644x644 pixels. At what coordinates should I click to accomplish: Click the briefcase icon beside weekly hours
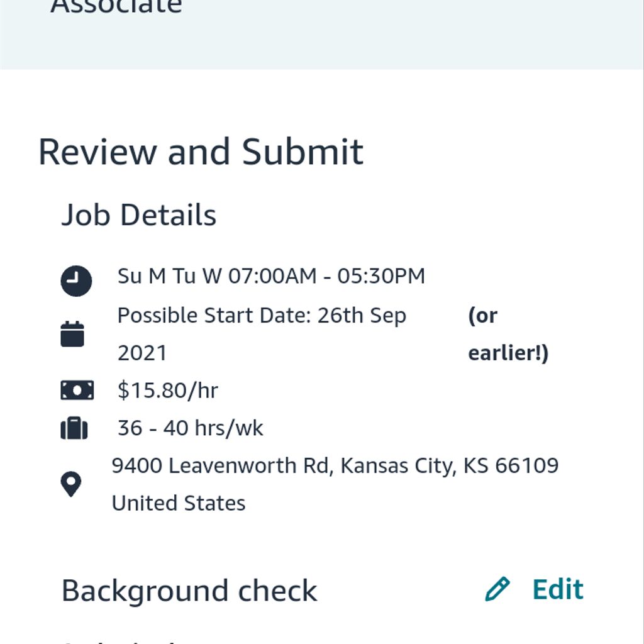click(x=74, y=428)
